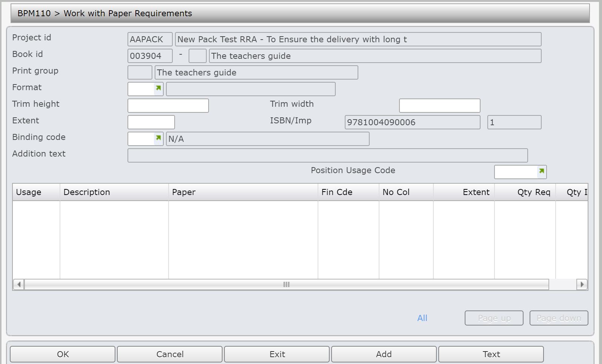Click the Trim width input field
602x364 pixels.
point(439,106)
